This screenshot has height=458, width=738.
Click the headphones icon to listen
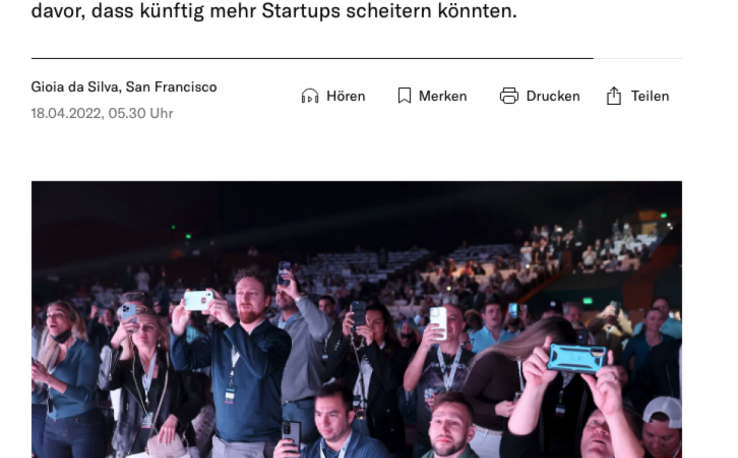click(310, 96)
